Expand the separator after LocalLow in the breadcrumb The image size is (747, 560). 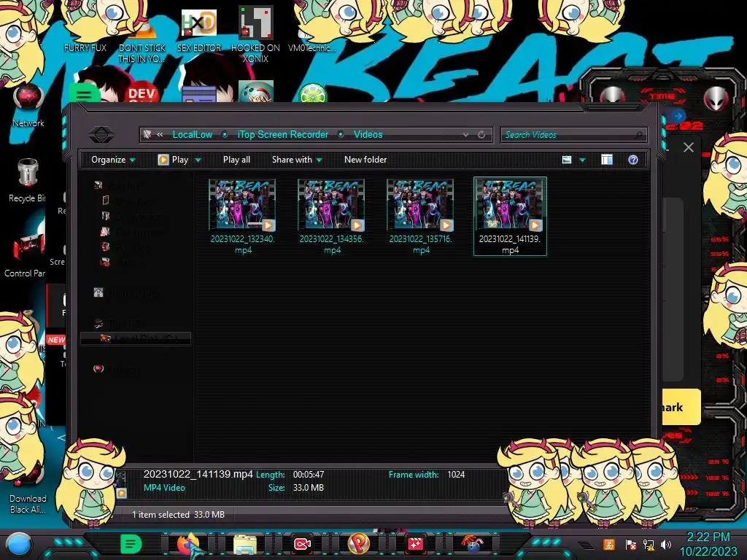click(225, 134)
